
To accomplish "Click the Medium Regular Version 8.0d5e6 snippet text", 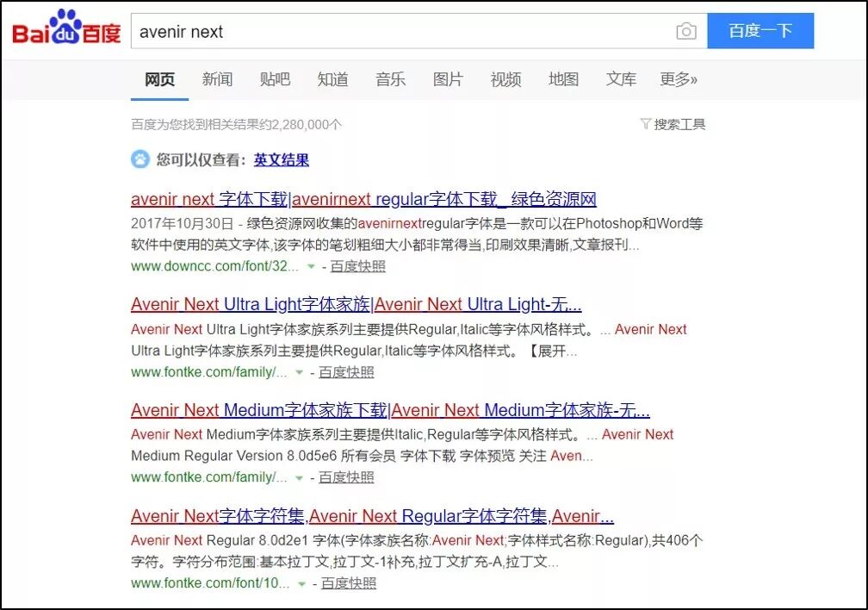I will point(233,456).
